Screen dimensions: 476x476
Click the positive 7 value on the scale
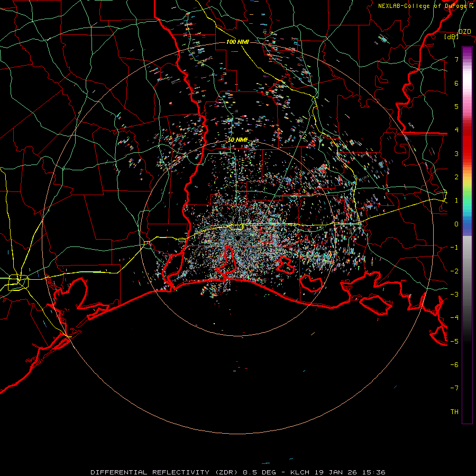pyautogui.click(x=456, y=59)
